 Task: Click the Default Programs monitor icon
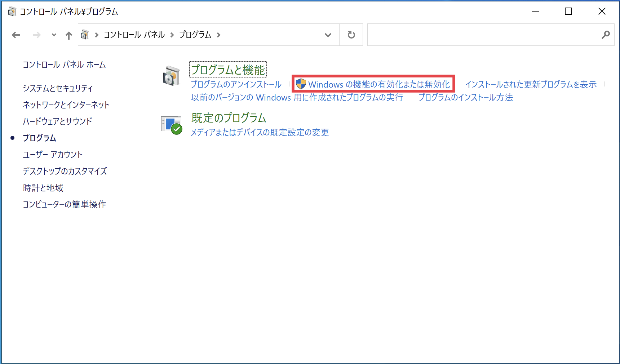click(x=172, y=125)
